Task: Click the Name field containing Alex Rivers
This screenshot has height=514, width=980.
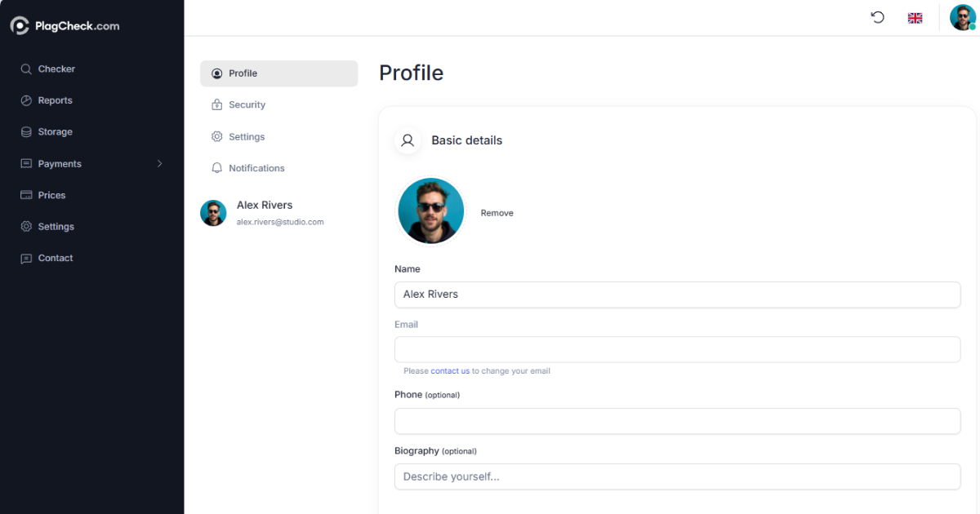Action: click(677, 295)
